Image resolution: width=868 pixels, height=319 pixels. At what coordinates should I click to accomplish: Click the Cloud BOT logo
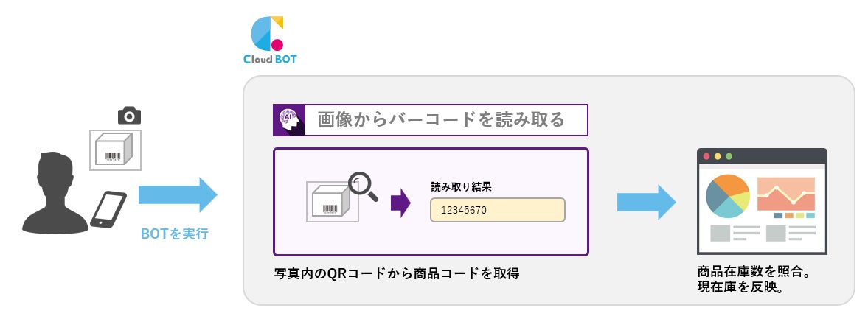(x=270, y=40)
